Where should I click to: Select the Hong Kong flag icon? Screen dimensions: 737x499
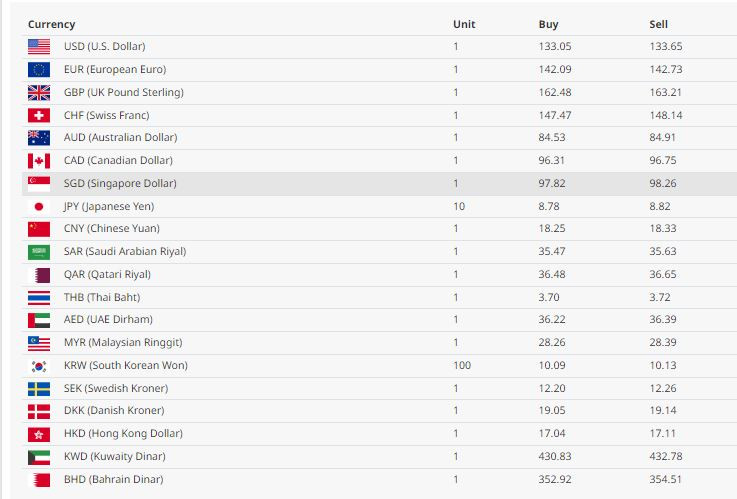point(39,434)
